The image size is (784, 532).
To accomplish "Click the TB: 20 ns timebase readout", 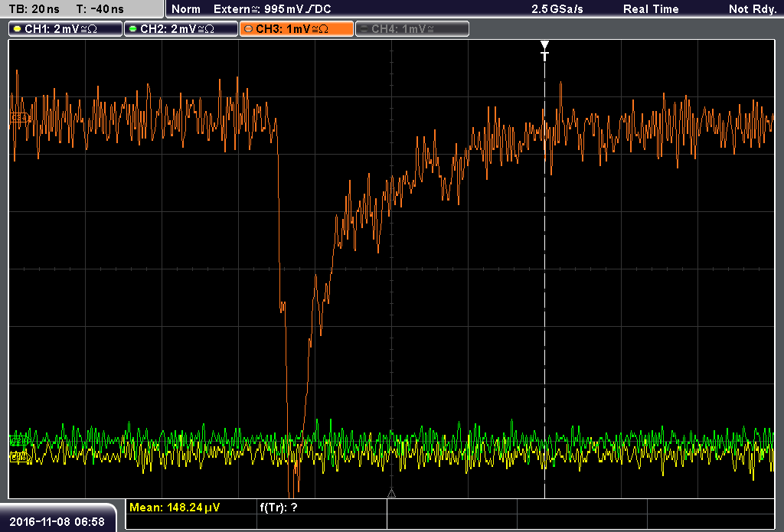I will tap(34, 9).
